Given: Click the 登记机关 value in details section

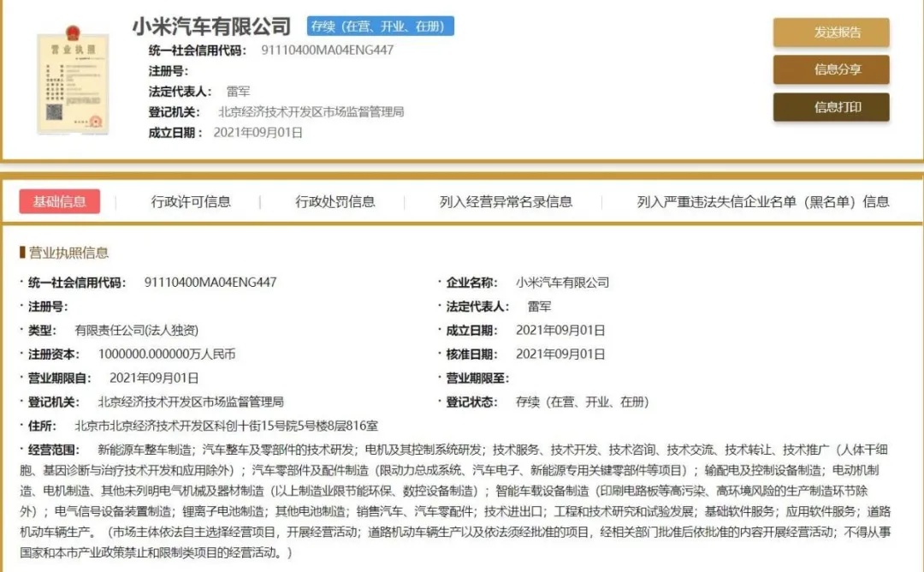Looking at the screenshot, I should click(191, 402).
